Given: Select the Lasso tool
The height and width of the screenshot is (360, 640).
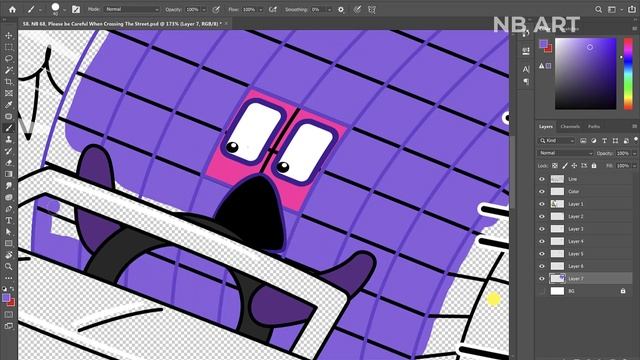Looking at the screenshot, I should 9,58.
